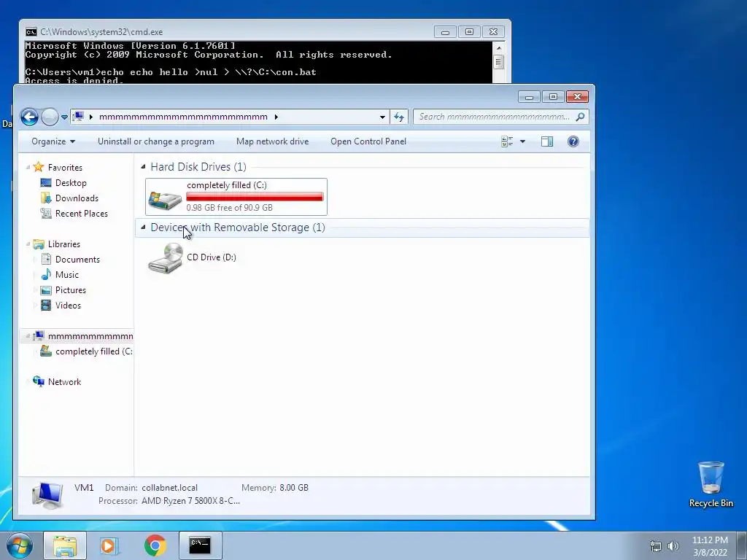Open the Music library
Image resolution: width=747 pixels, height=560 pixels.
coord(66,275)
